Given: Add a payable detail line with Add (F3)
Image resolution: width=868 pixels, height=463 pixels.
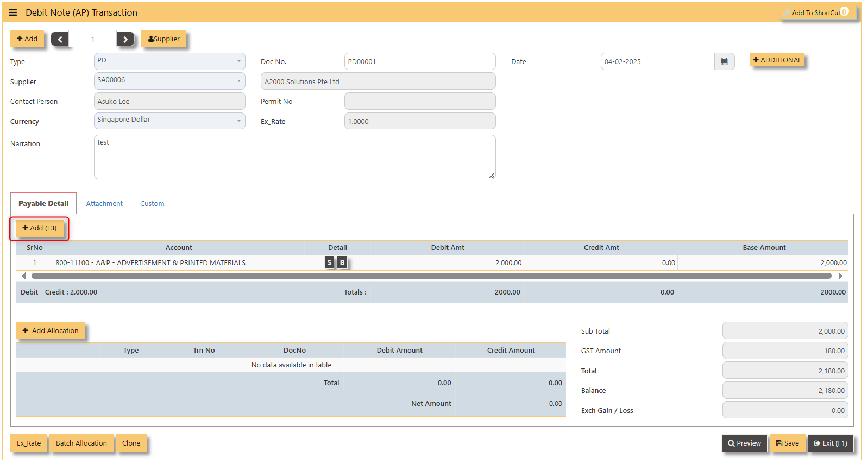Looking at the screenshot, I should pos(40,228).
